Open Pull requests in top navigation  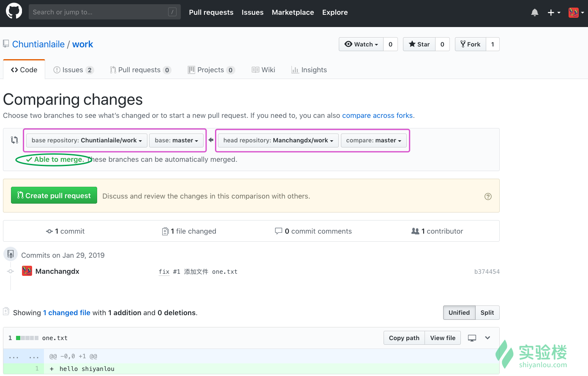pos(211,13)
